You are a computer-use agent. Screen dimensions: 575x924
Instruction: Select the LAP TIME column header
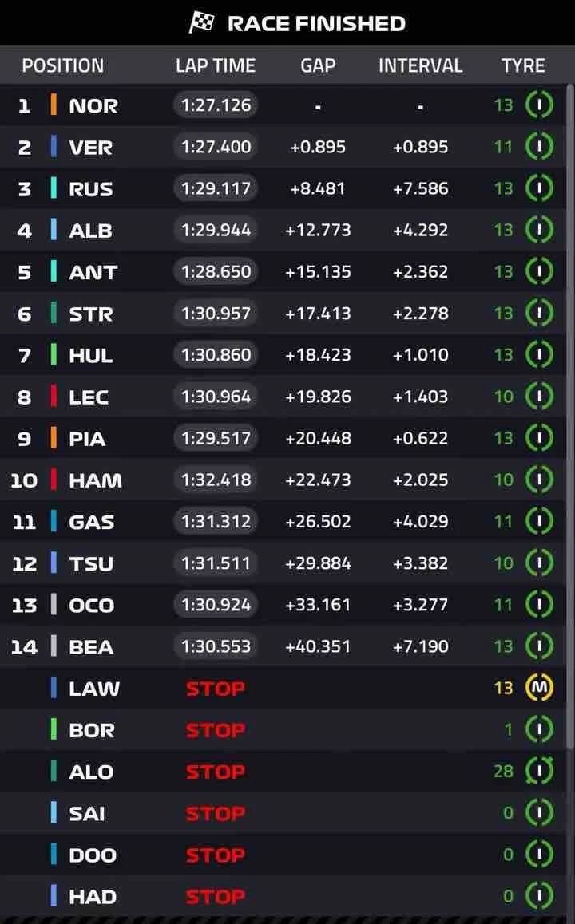tap(216, 65)
